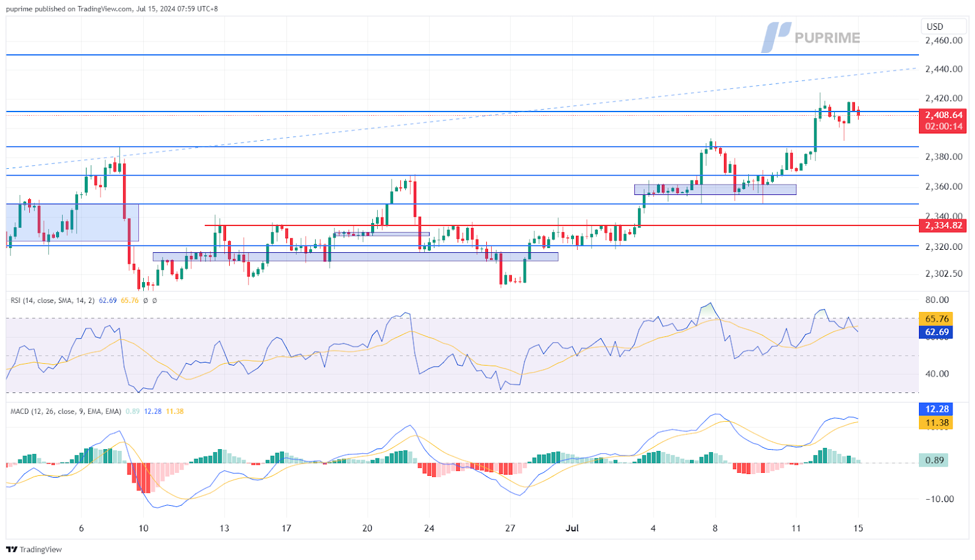Click the date label 15 on time axis
This screenshot has width=975, height=560.
point(858,528)
